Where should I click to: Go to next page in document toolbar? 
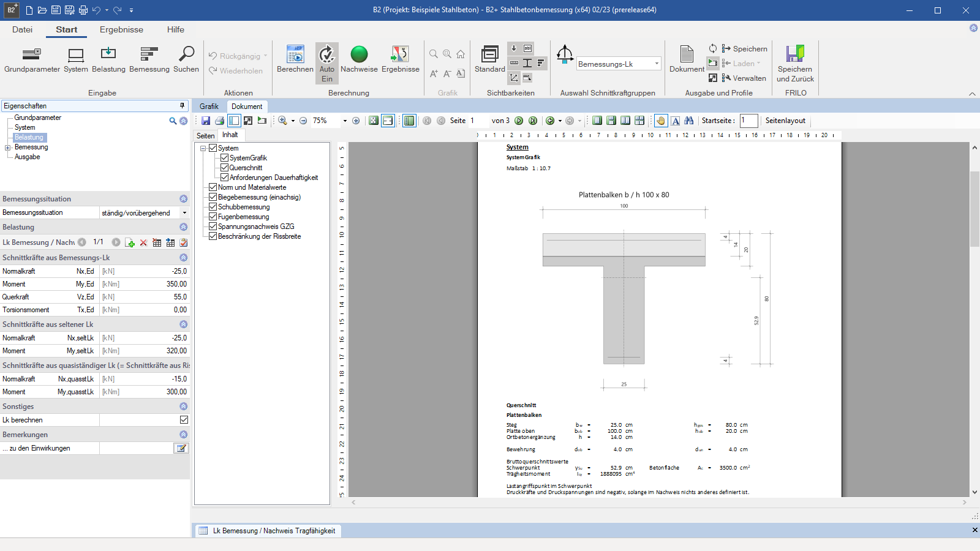(519, 121)
